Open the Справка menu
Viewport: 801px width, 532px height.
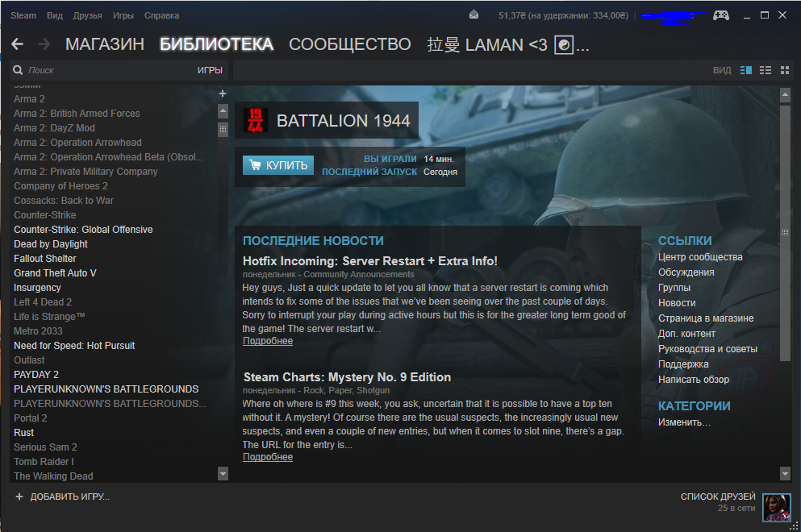tap(161, 15)
